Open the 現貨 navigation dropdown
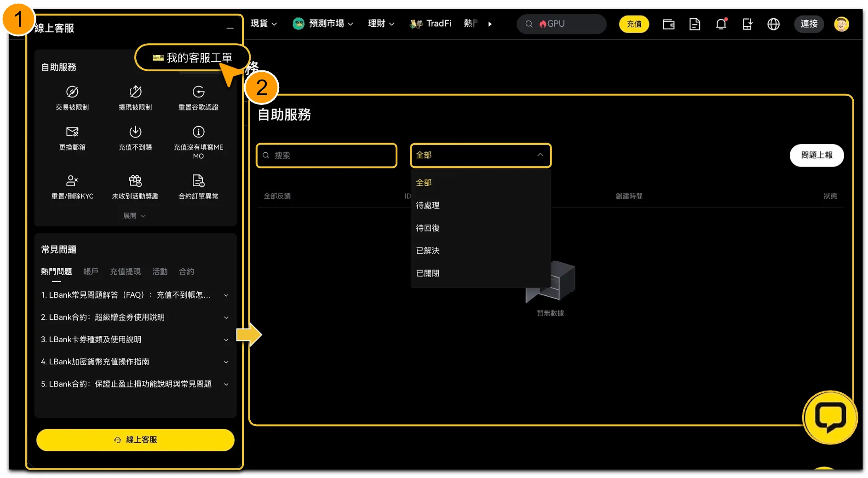The width and height of the screenshot is (868, 478). [264, 23]
